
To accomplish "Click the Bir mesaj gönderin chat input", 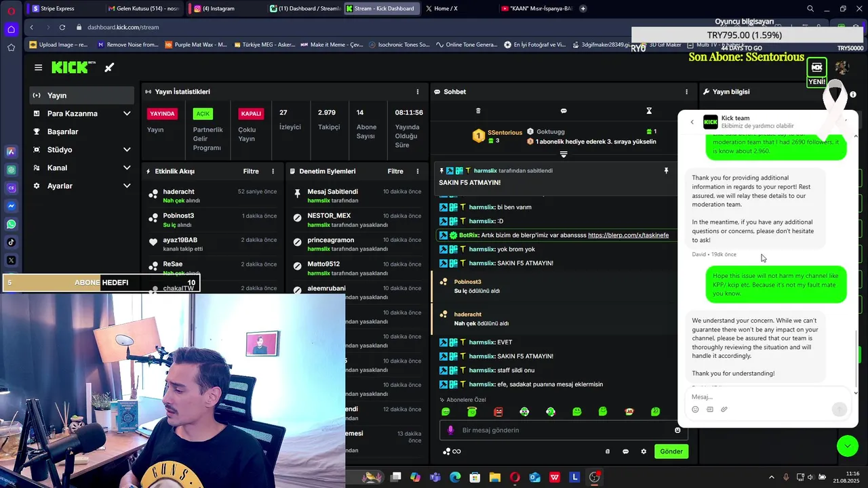I will point(563,430).
